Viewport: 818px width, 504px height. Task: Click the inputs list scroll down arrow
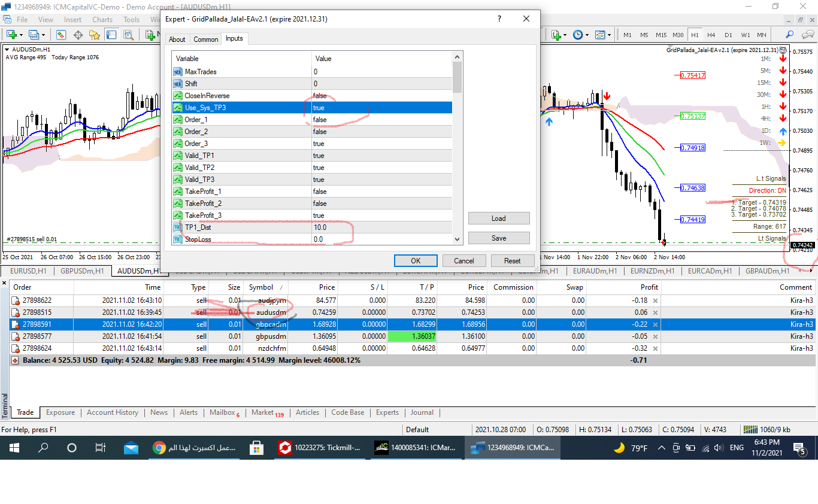(458, 239)
